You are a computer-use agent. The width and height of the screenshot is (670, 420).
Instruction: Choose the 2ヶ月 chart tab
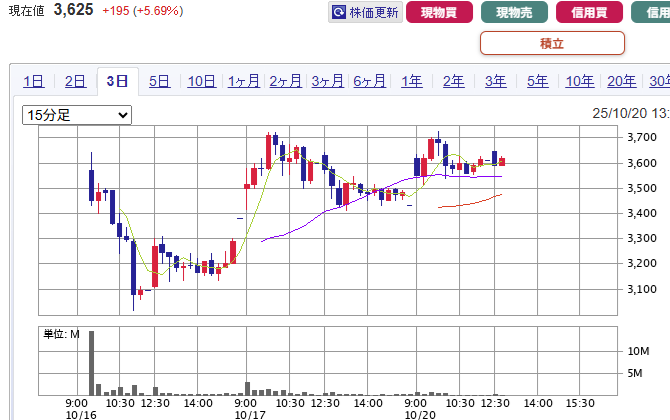[x=286, y=82]
